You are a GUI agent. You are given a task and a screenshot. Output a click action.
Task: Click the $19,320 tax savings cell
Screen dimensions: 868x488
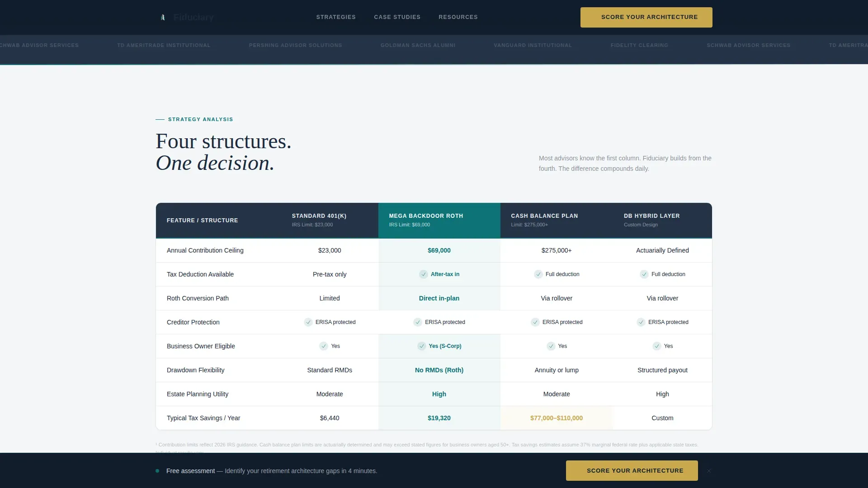point(439,418)
